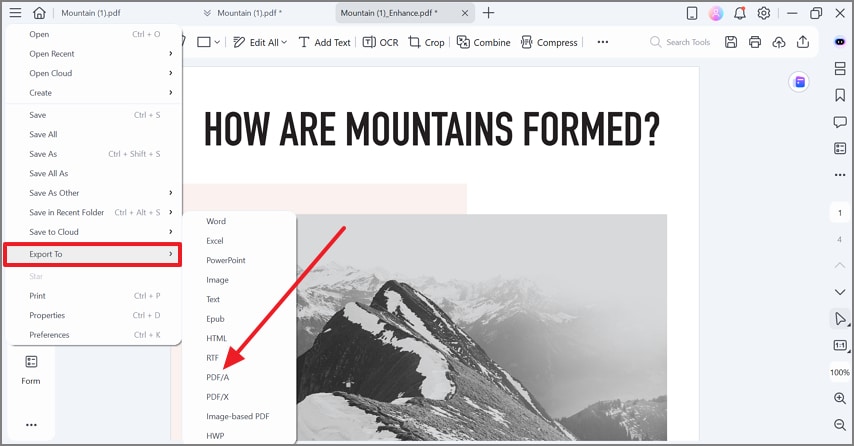The image size is (854, 446).
Task: Choose Save All As in the menu
Action: coord(94,173)
